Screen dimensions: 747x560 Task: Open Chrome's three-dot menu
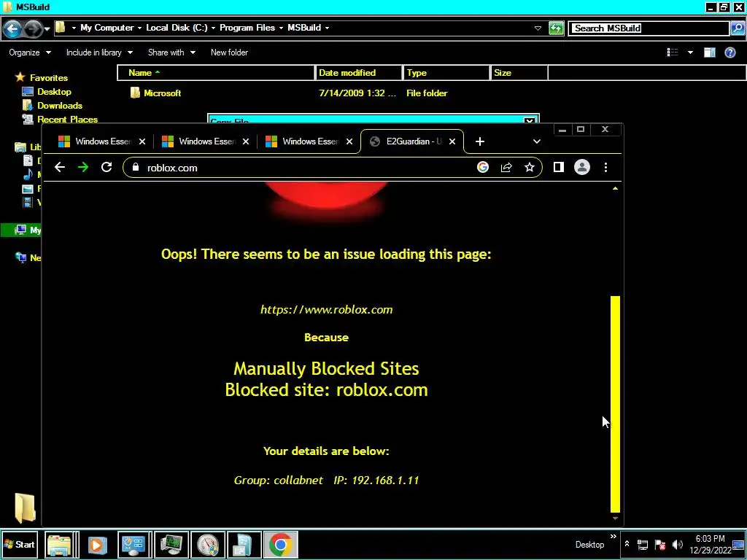pyautogui.click(x=605, y=167)
